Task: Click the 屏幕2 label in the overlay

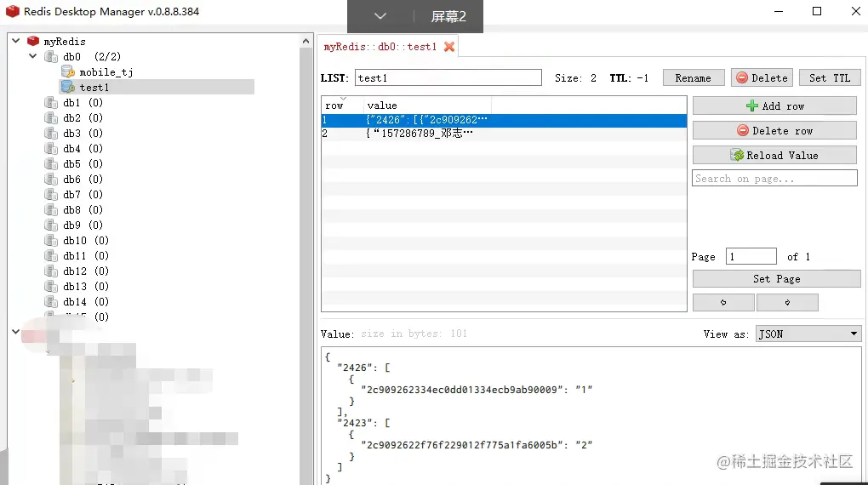Action: pos(448,17)
